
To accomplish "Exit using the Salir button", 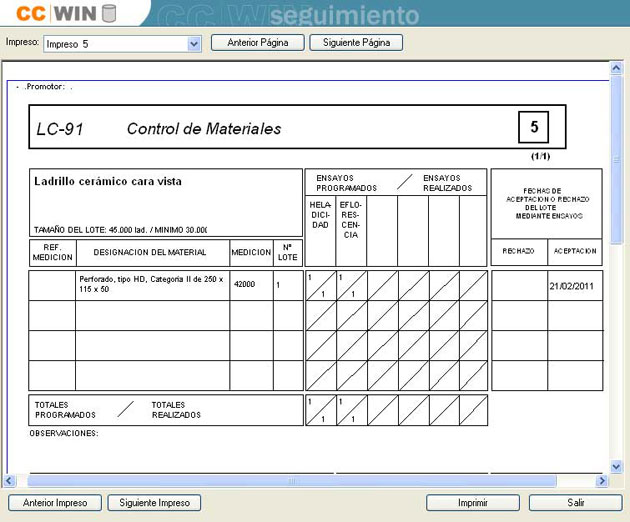I will [x=576, y=503].
